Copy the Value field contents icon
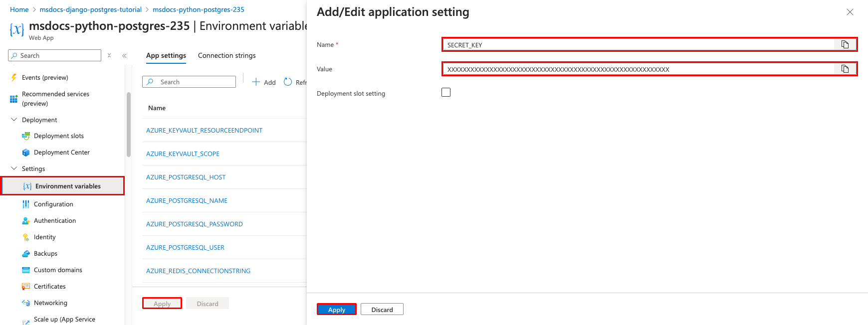Screen dimensions: 868x325 tap(845, 69)
